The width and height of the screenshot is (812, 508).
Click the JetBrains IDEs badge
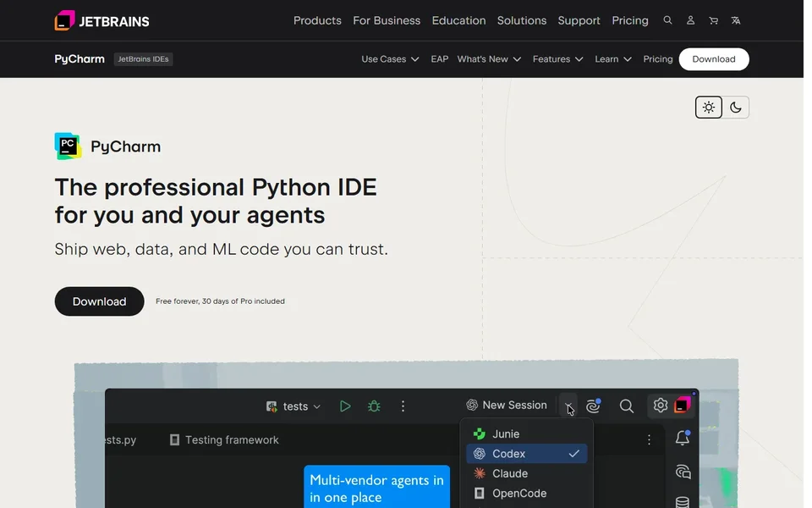(143, 59)
